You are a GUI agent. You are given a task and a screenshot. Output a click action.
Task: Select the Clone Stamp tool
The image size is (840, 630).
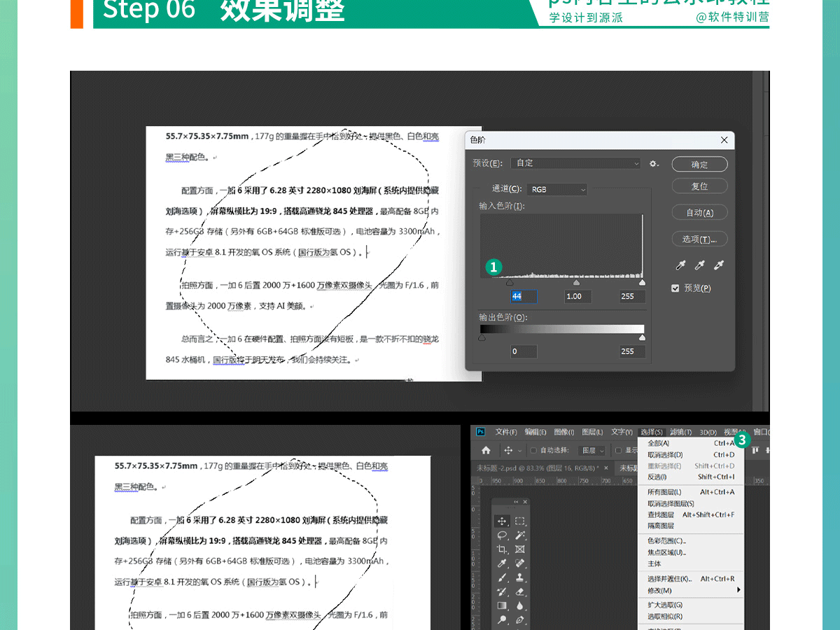point(520,577)
